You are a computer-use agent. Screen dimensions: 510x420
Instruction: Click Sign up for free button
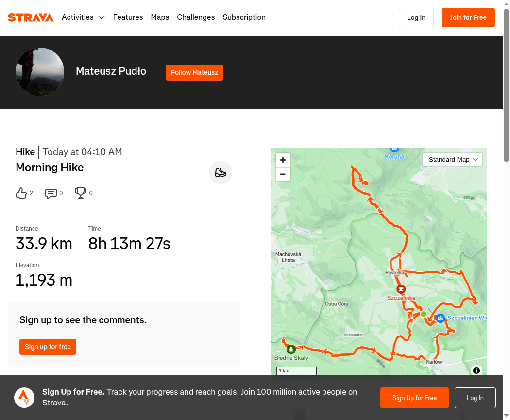[x=48, y=347]
